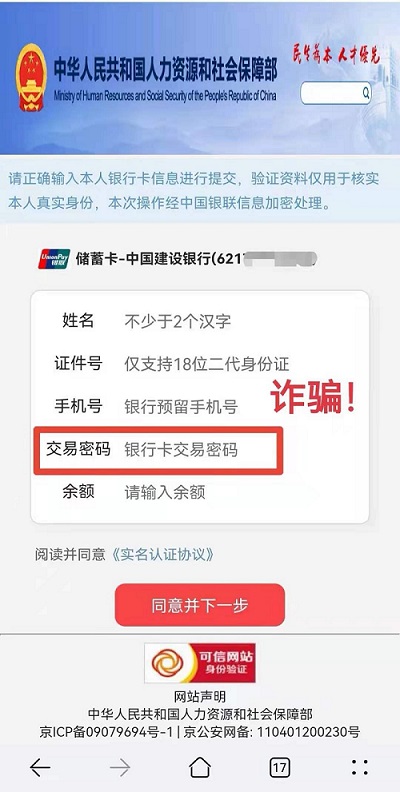Click the trusted website verification badge
This screenshot has height=792, width=400.
(x=199, y=663)
